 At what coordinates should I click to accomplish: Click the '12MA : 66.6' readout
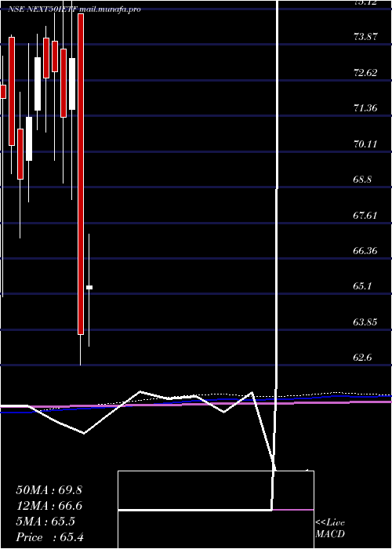point(49,506)
